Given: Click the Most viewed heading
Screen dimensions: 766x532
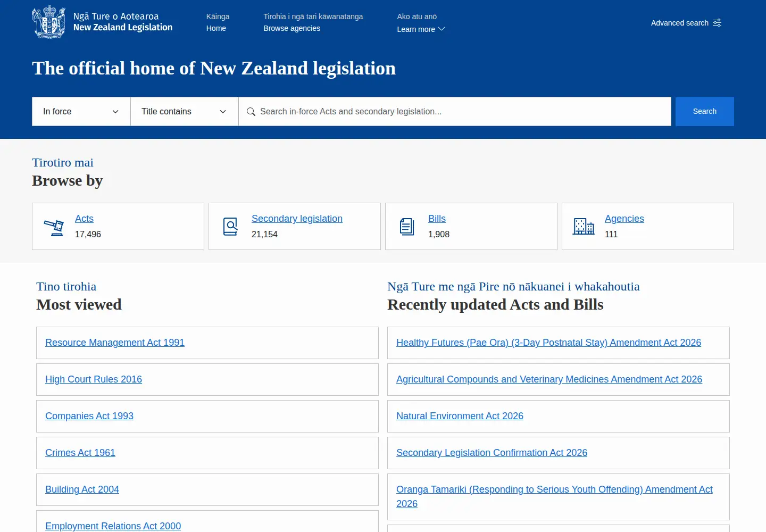Looking at the screenshot, I should click(79, 305).
